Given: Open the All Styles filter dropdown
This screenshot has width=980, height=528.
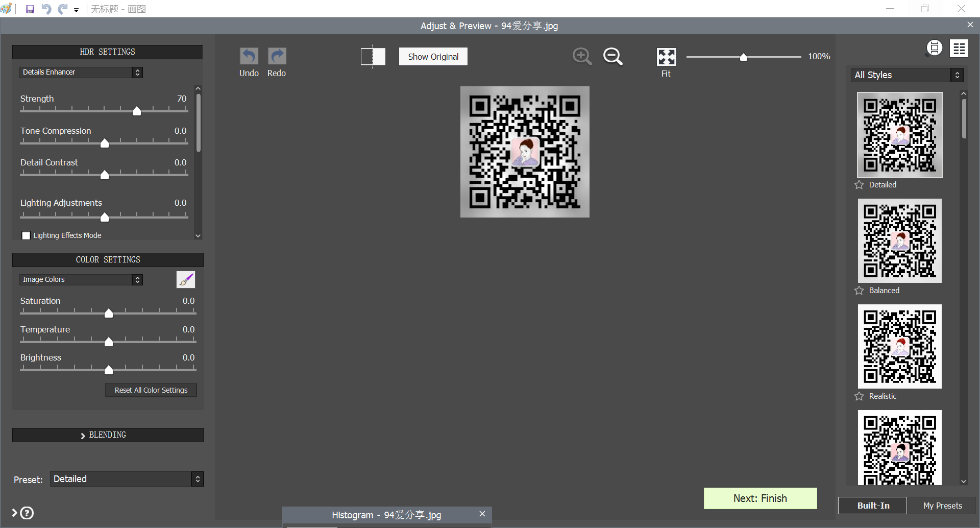Looking at the screenshot, I should (x=906, y=75).
